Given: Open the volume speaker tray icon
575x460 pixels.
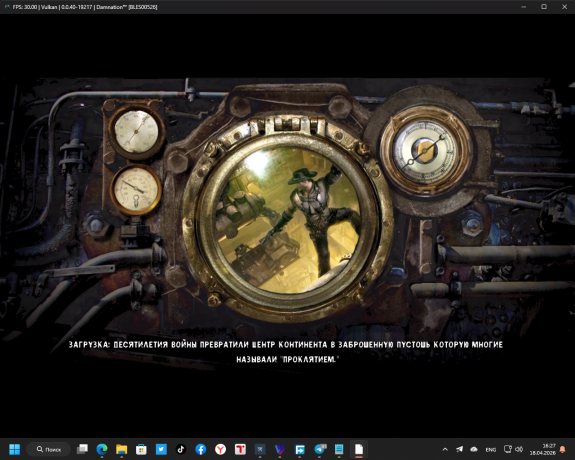Looking at the screenshot, I should pos(519,449).
